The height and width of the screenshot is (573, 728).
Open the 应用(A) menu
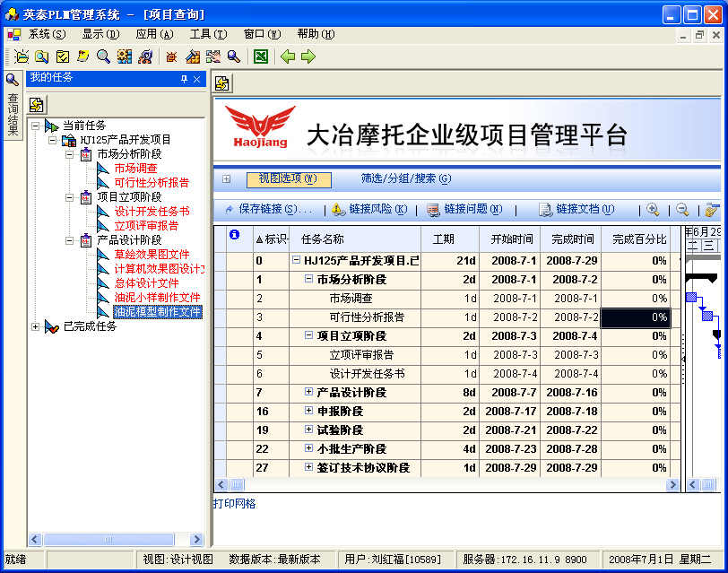point(154,34)
